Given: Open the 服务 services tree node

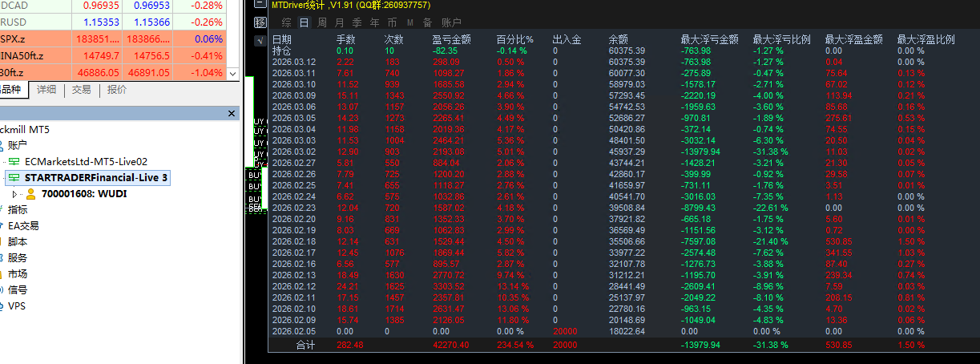Looking at the screenshot, I should pos(18,257).
